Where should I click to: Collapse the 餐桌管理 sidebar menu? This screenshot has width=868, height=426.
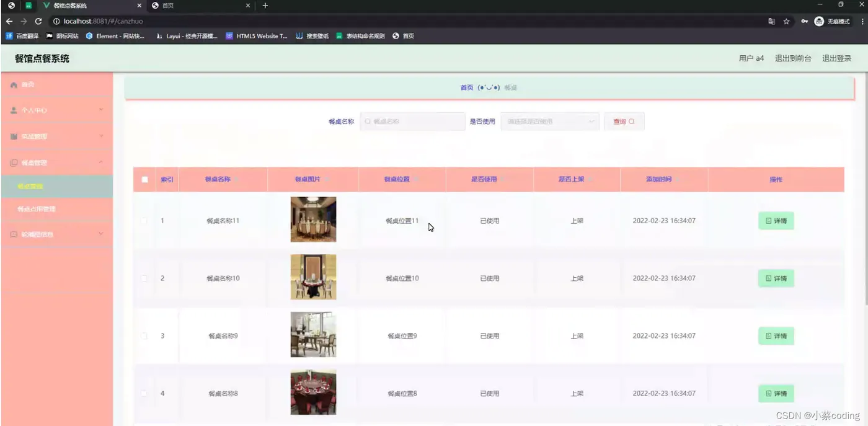point(56,162)
